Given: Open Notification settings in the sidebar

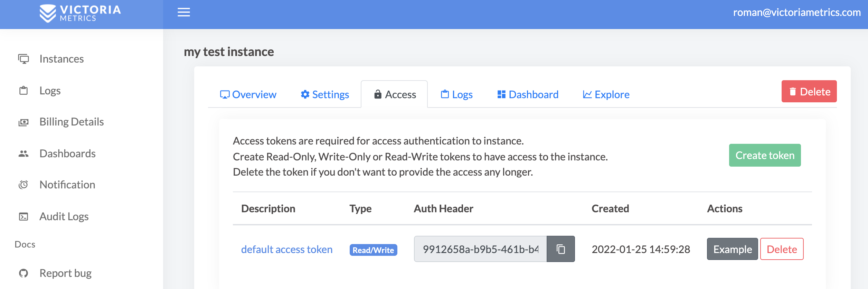Looking at the screenshot, I should [67, 185].
